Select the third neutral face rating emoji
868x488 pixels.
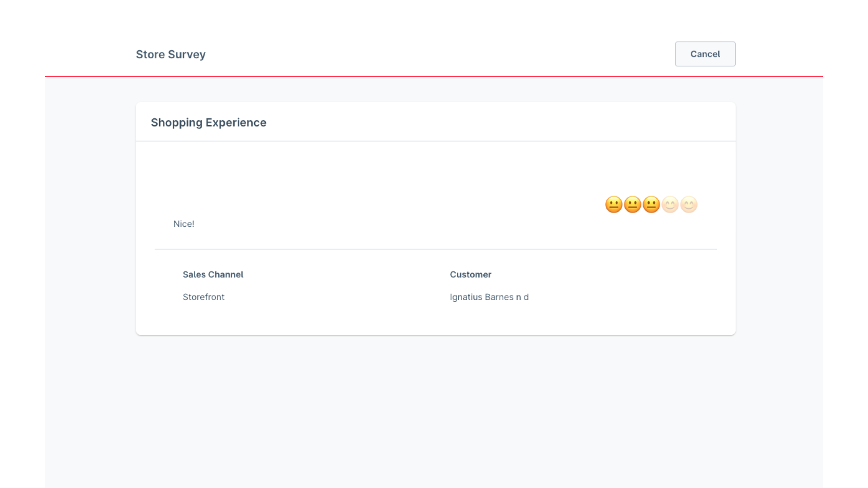click(x=651, y=205)
